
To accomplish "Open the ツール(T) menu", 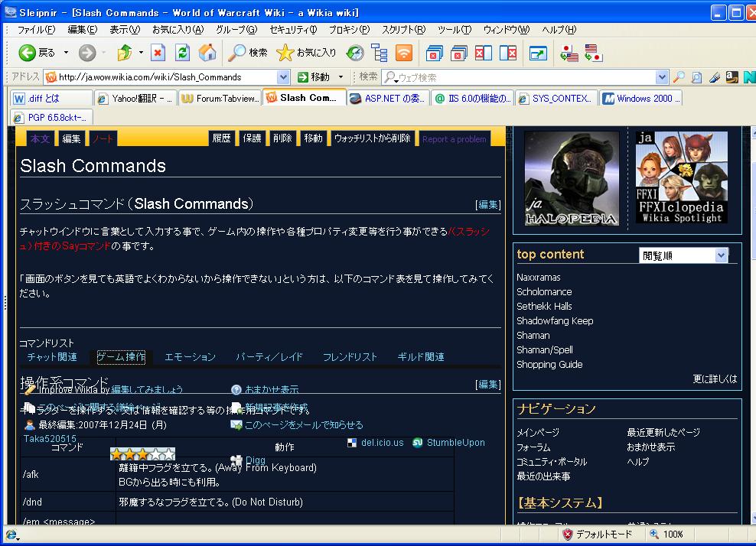I will pos(455,30).
